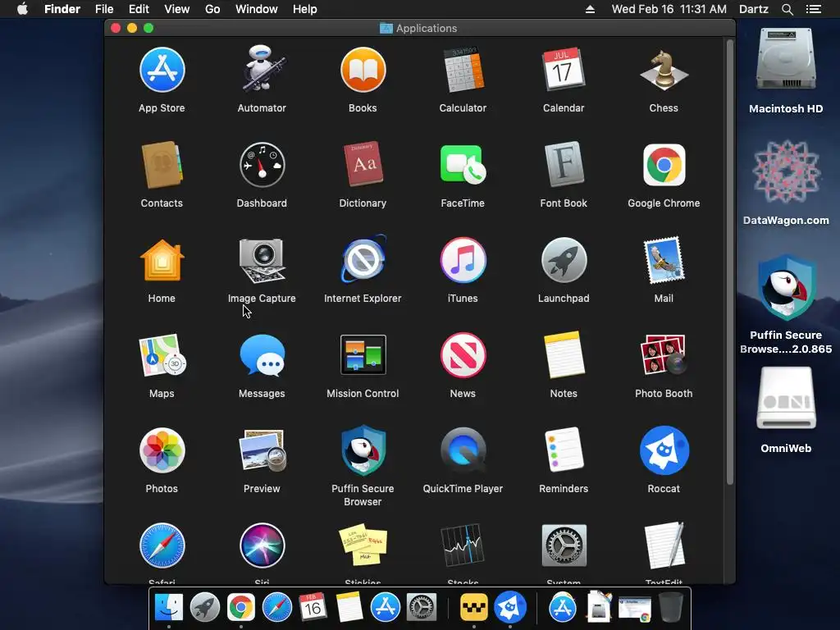The height and width of the screenshot is (630, 840).
Task: Select Google Chrome in Applications window
Action: coord(664,165)
